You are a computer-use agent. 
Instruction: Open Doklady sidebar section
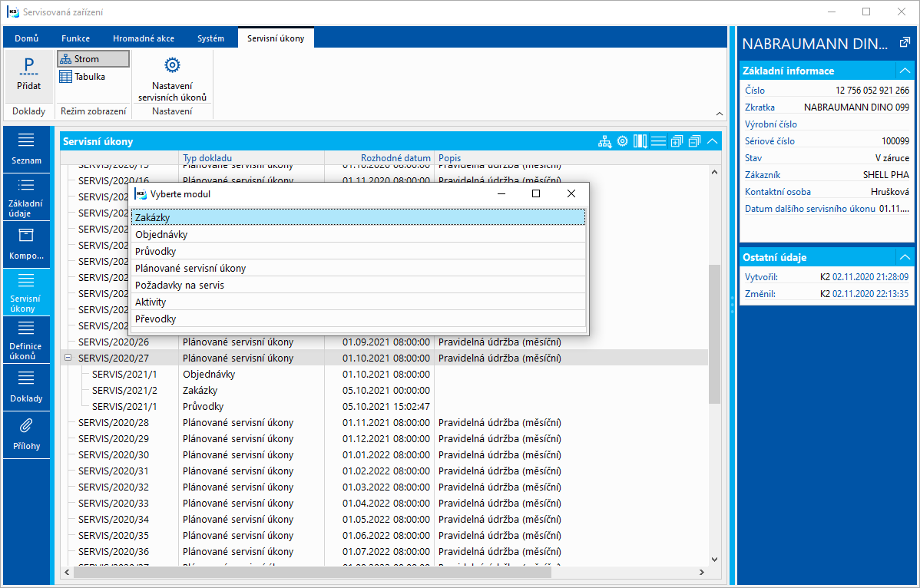26,388
